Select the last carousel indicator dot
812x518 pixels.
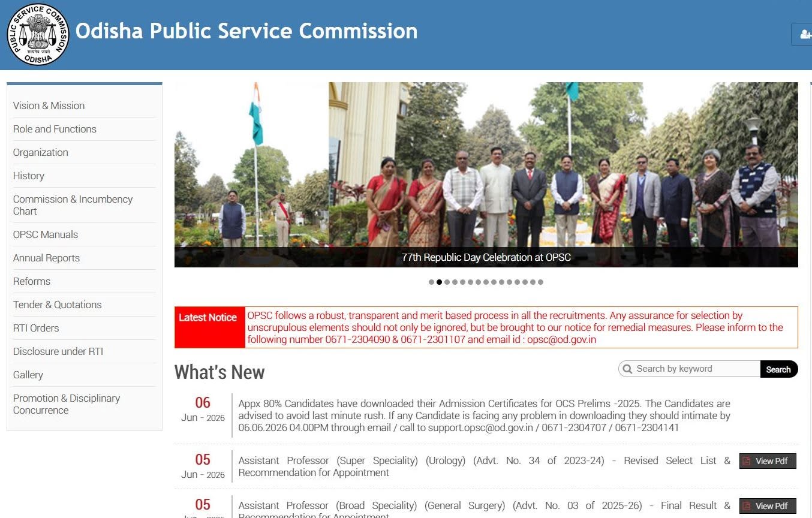point(540,282)
